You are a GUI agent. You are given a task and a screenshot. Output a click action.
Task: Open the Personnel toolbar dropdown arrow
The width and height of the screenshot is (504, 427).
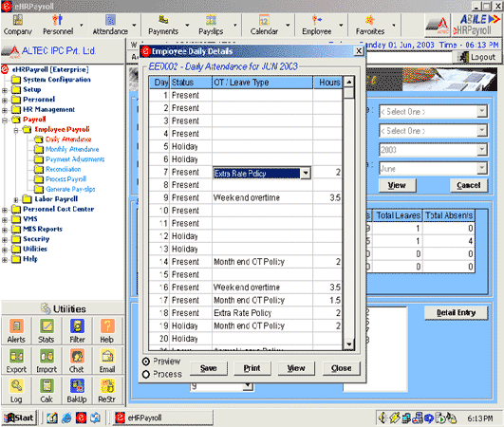click(x=82, y=25)
